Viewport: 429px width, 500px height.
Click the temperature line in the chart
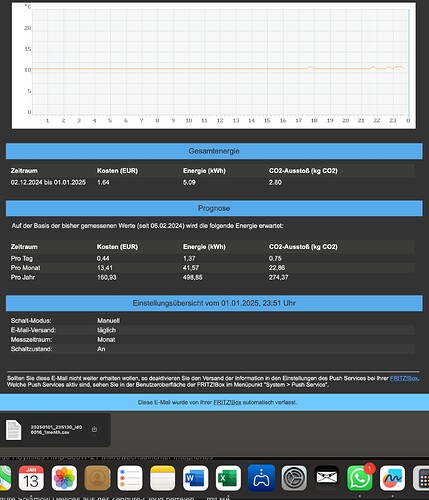(x=167, y=69)
